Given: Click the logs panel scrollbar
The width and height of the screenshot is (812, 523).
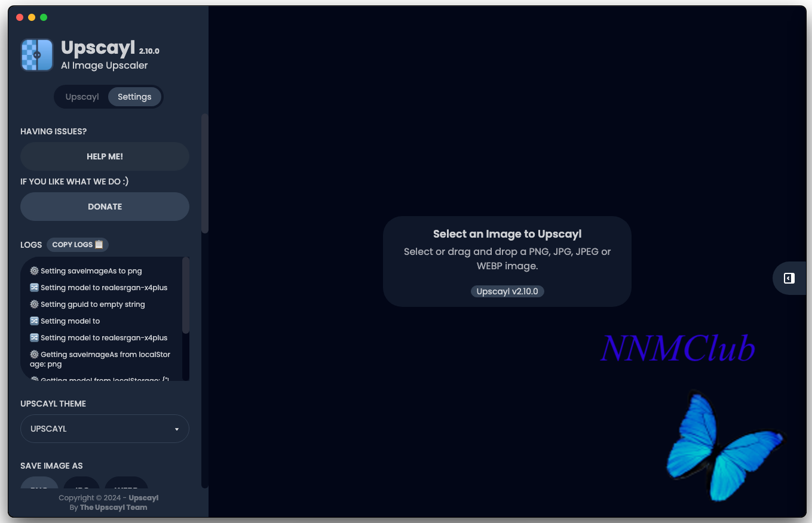Looking at the screenshot, I should 186,296.
